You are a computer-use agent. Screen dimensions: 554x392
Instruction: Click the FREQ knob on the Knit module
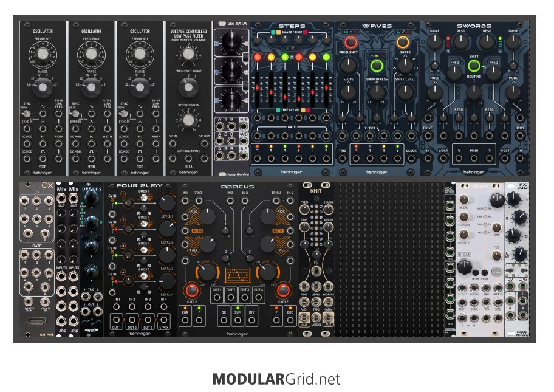304,210
